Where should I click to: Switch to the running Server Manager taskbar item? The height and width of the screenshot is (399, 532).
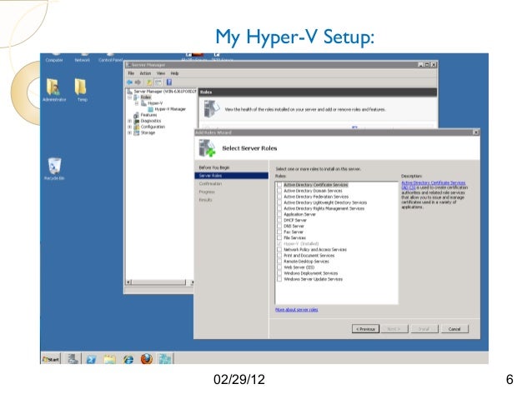point(165,359)
